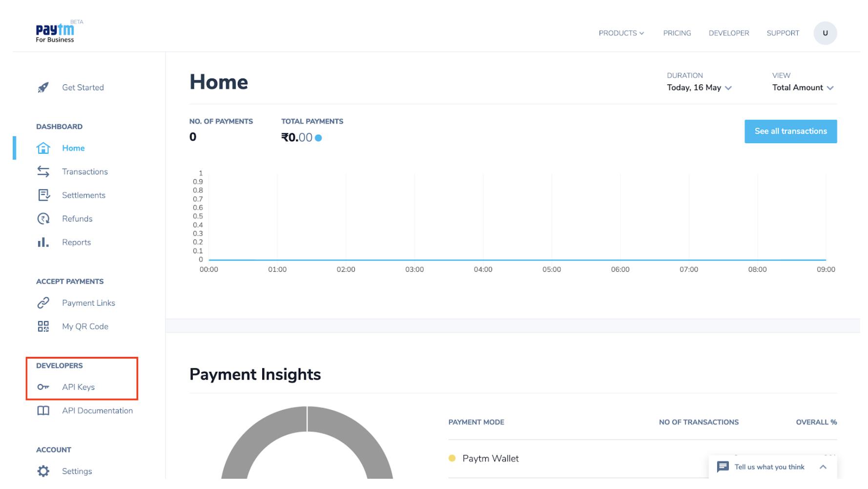Image resolution: width=868 pixels, height=489 pixels.
Task: Click the Payment Insights donut chart
Action: point(307,443)
